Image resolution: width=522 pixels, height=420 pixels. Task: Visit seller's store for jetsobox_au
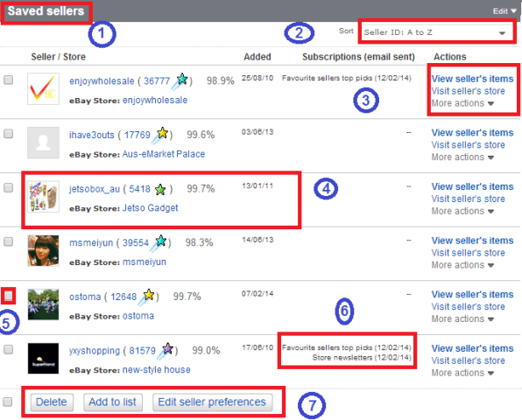(x=468, y=199)
